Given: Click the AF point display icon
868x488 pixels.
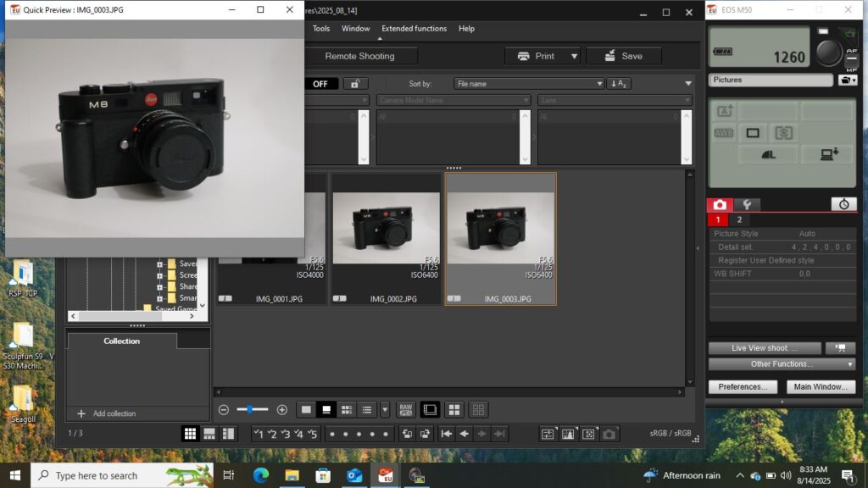Looking at the screenshot, I should point(588,435).
